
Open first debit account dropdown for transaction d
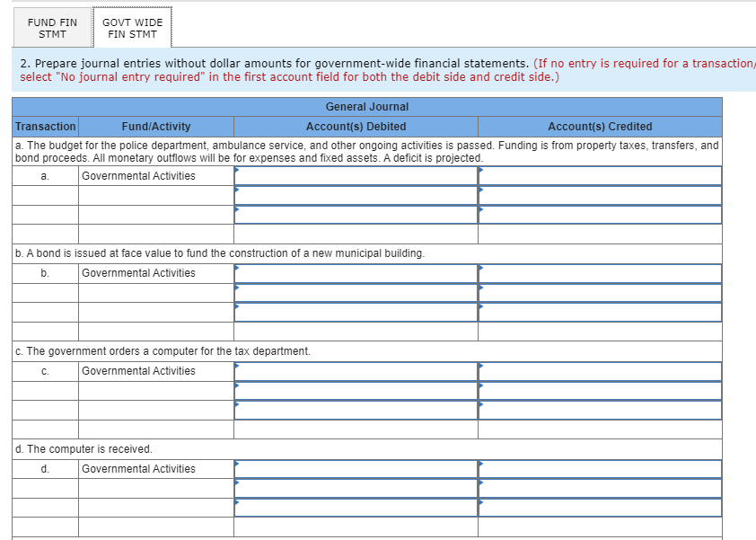click(356, 469)
